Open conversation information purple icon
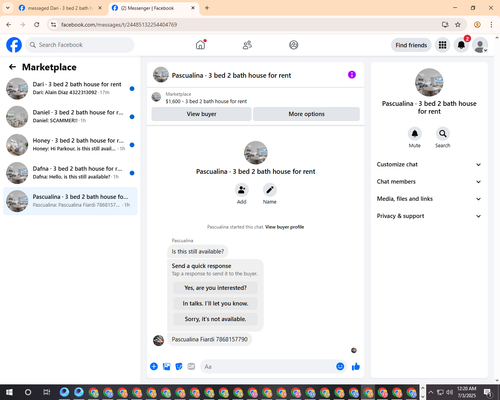This screenshot has height=400, width=500. pyautogui.click(x=352, y=75)
